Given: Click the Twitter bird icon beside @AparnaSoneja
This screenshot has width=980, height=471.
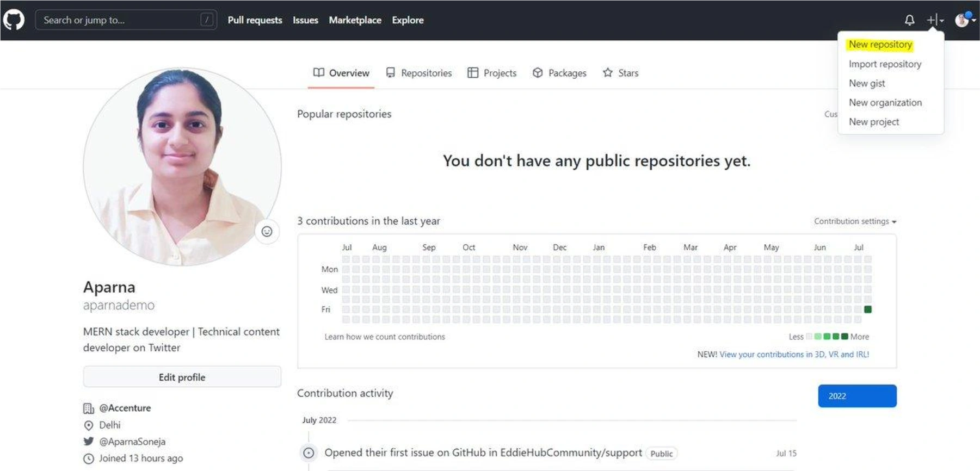Looking at the screenshot, I should click(x=89, y=442).
